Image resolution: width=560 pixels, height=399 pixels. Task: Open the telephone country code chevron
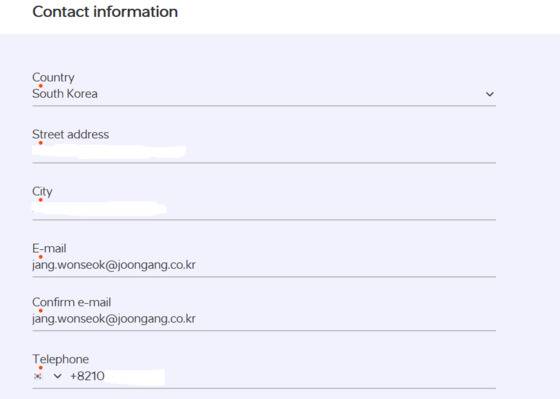57,376
